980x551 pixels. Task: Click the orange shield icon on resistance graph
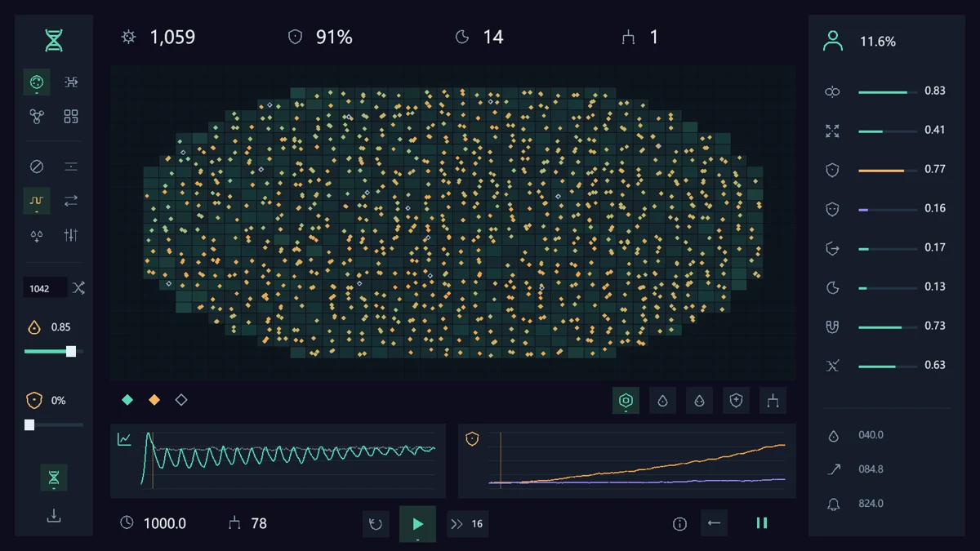[x=472, y=439]
